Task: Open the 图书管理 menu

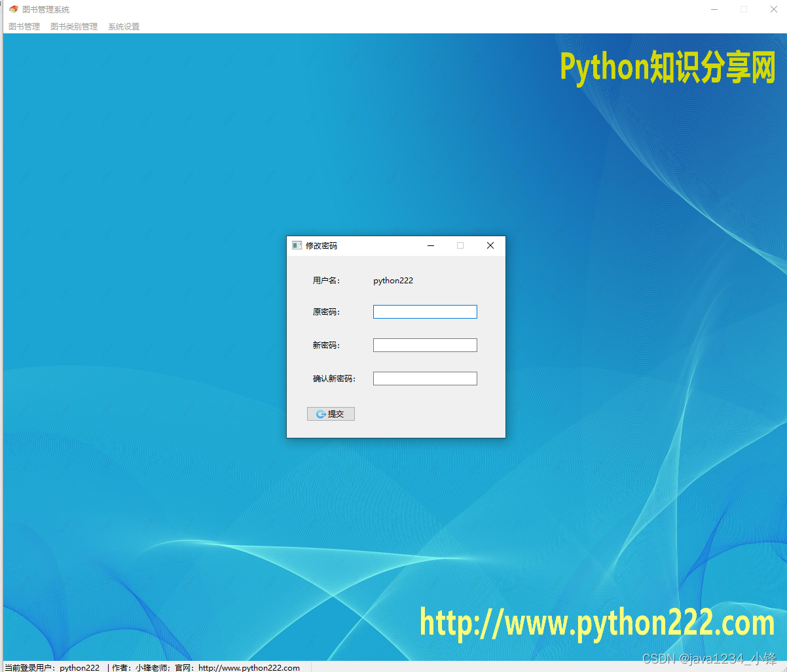Action: pyautogui.click(x=24, y=26)
